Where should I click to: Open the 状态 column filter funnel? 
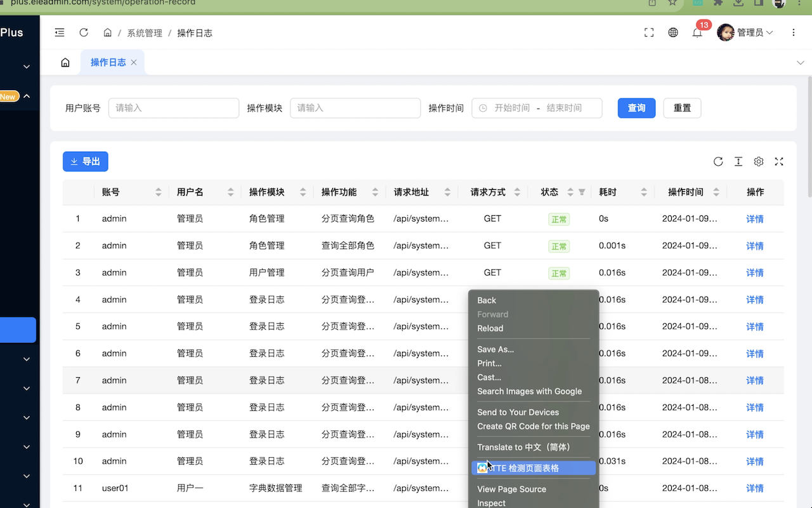[x=581, y=192]
